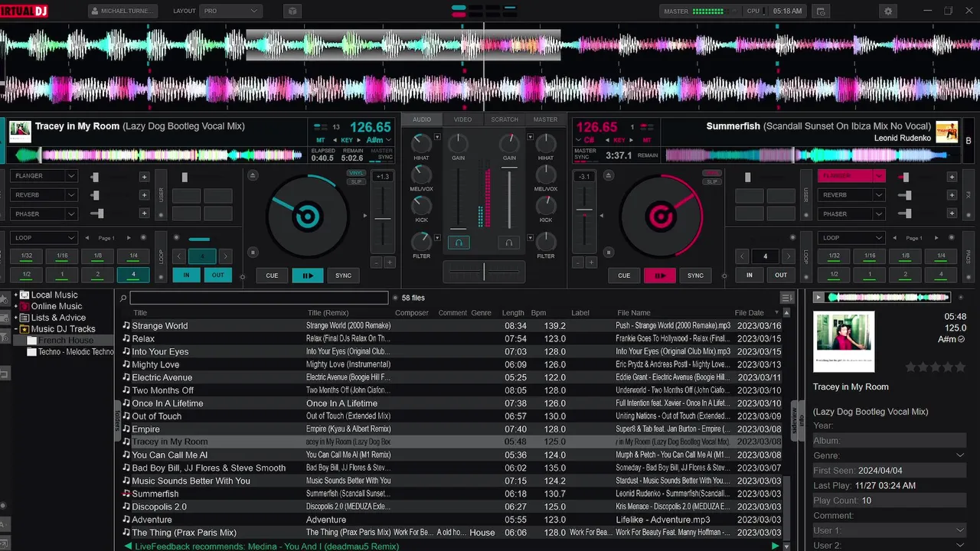Open Michael Turner user account button

122,11
